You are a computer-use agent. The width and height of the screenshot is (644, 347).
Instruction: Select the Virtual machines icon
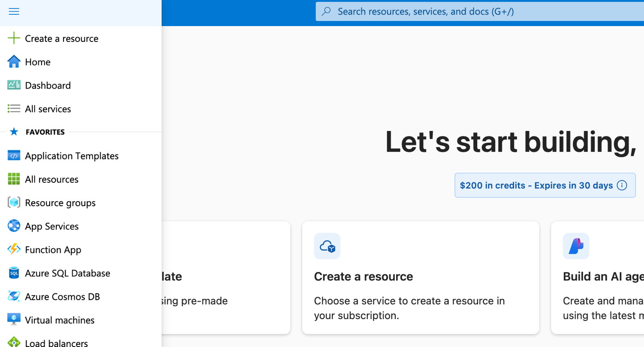point(14,320)
